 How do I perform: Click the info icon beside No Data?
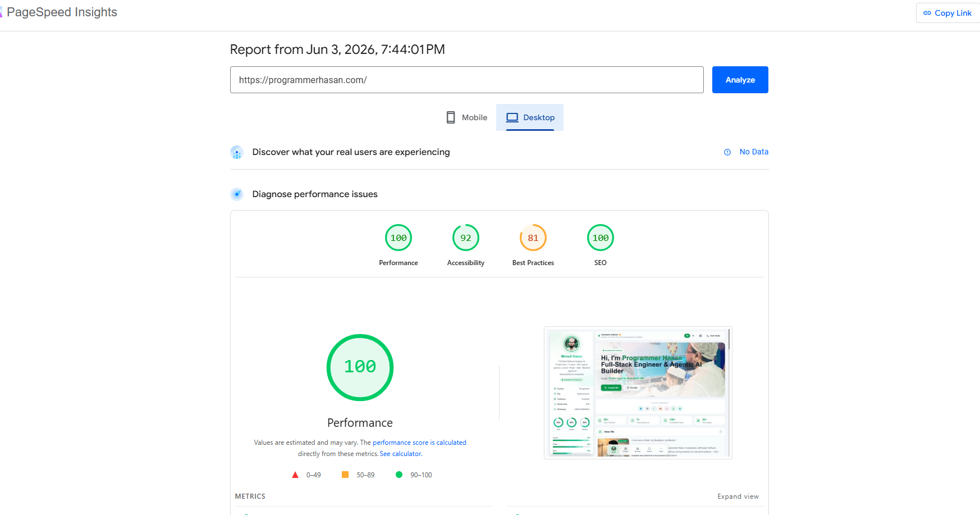click(x=727, y=152)
